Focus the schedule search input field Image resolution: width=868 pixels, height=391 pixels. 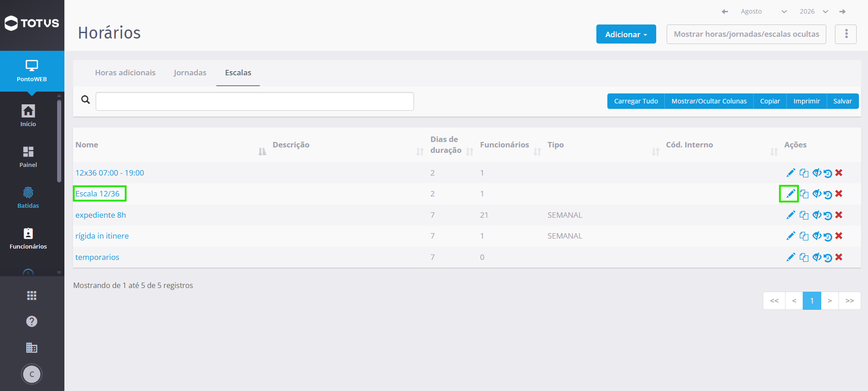point(255,101)
